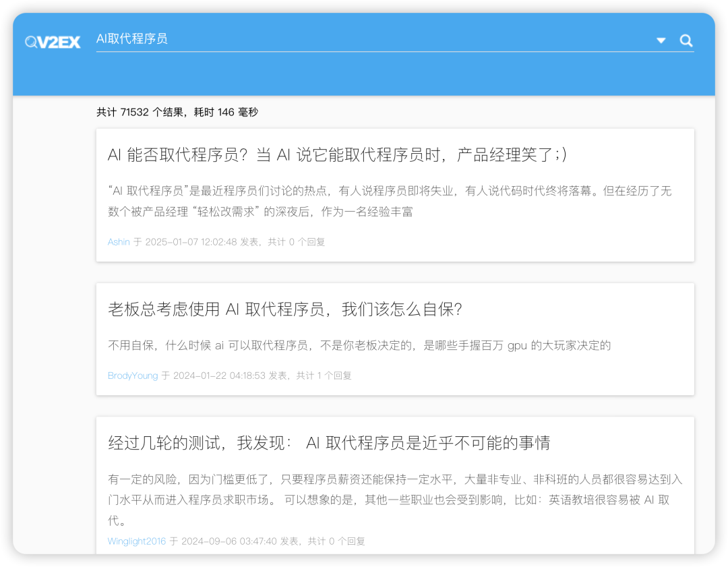Visit author Ashin's profile
Image resolution: width=728 pixels, height=567 pixels.
[x=119, y=242]
